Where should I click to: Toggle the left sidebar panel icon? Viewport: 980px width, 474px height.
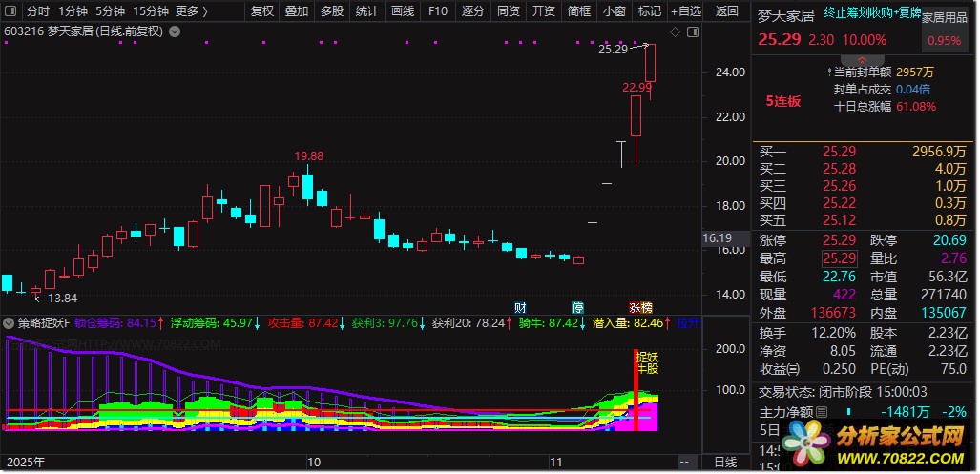(10, 11)
